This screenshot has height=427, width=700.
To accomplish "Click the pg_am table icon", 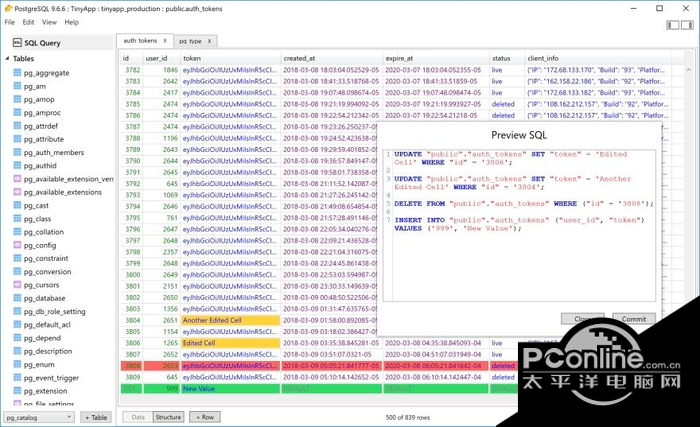I will coord(17,86).
